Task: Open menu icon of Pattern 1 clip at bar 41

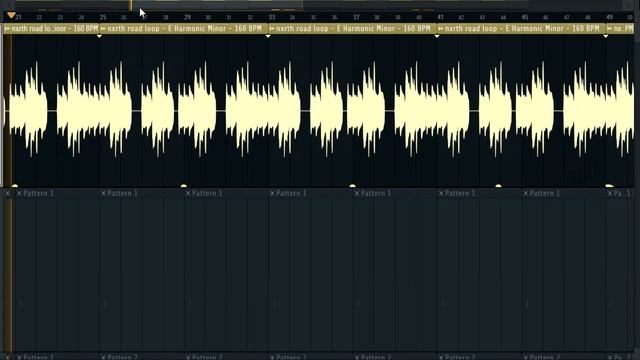Action: (x=441, y=193)
